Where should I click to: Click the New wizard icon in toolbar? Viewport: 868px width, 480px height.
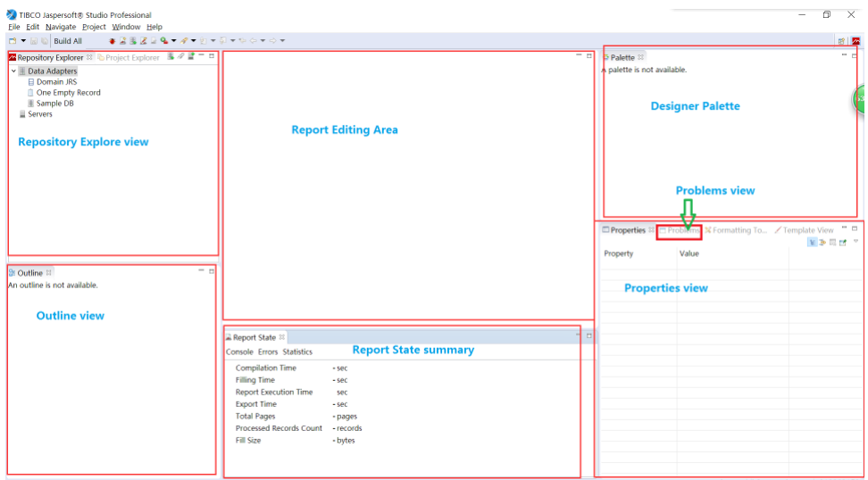coord(13,41)
